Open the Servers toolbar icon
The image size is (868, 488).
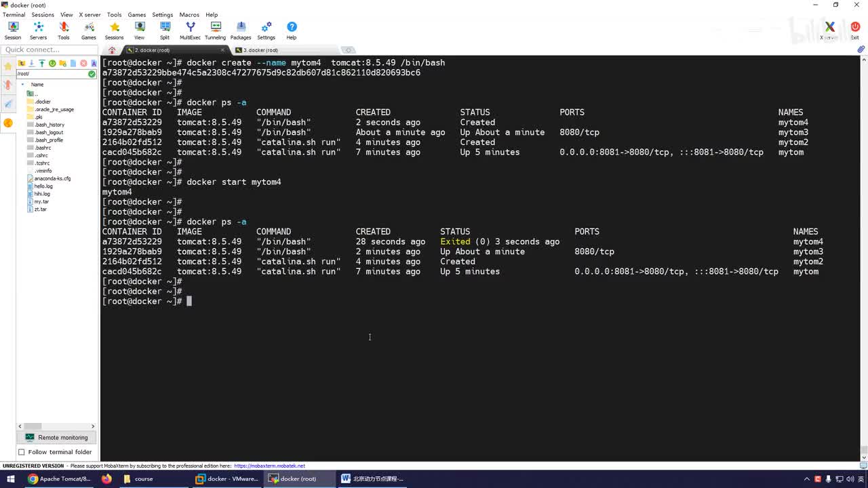click(38, 30)
